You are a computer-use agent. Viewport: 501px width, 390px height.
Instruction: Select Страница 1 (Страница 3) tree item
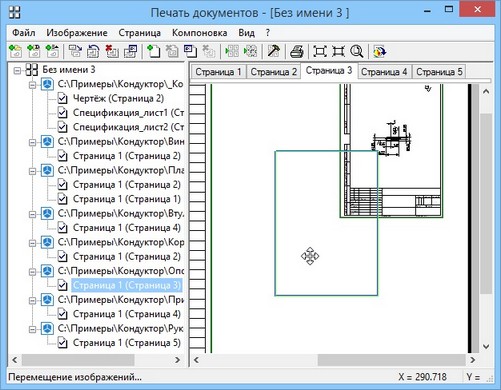(x=127, y=285)
